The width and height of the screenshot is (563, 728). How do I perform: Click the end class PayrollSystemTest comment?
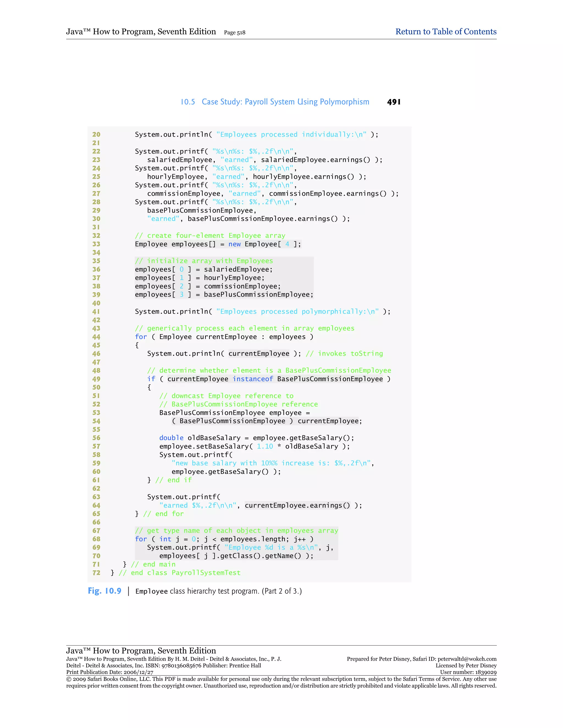point(180,573)
